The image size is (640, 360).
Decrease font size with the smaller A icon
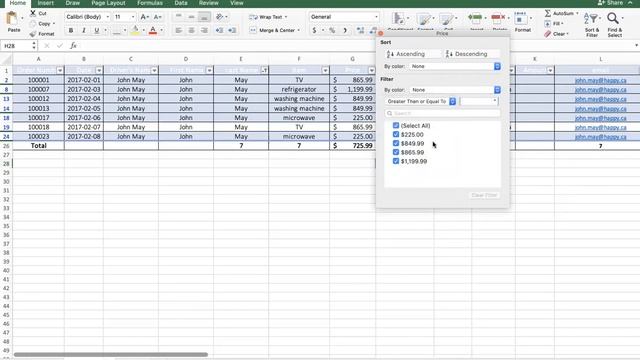pyautogui.click(x=158, y=17)
